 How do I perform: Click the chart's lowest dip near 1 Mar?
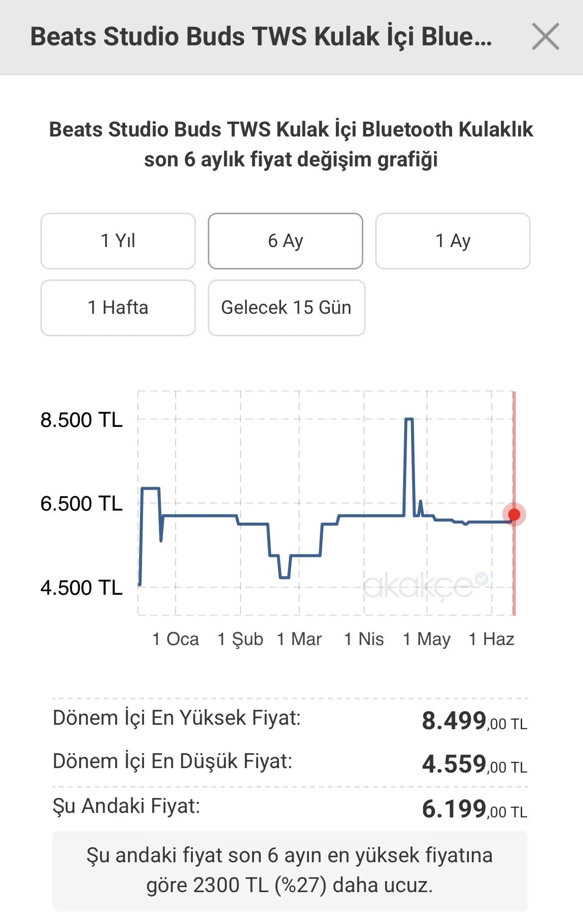(x=285, y=577)
